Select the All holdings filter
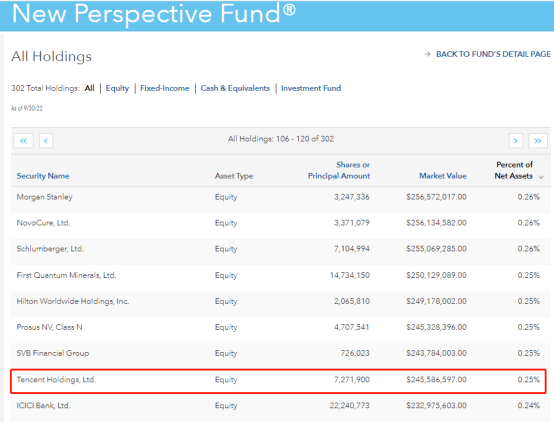Screen dimensions: 554x424 pyautogui.click(x=89, y=88)
